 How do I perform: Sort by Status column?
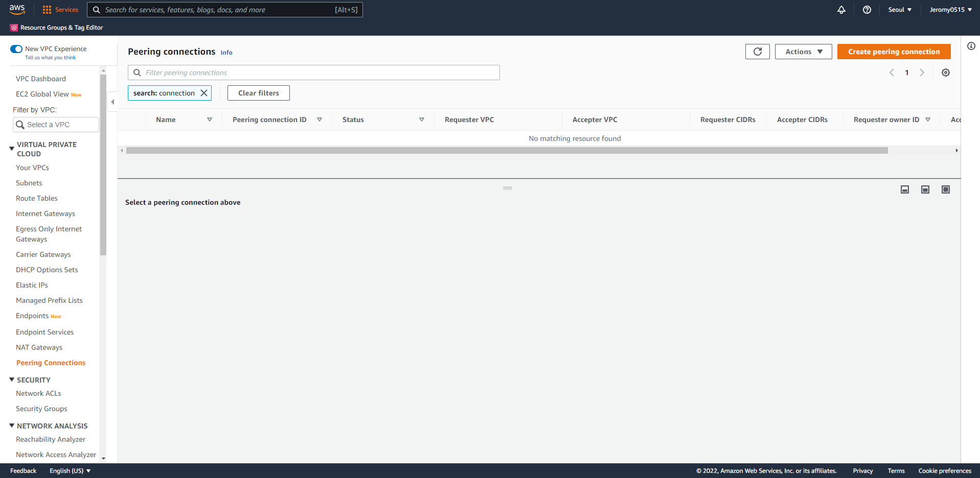422,119
